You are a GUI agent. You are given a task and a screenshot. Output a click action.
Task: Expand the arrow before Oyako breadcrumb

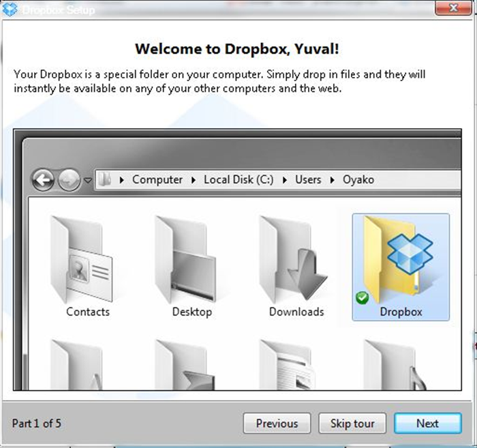point(333,180)
